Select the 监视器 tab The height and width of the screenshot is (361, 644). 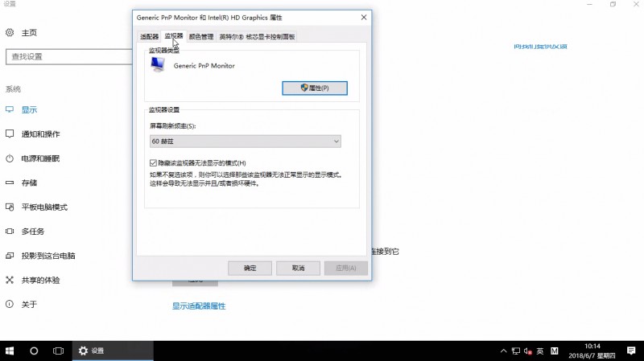174,36
